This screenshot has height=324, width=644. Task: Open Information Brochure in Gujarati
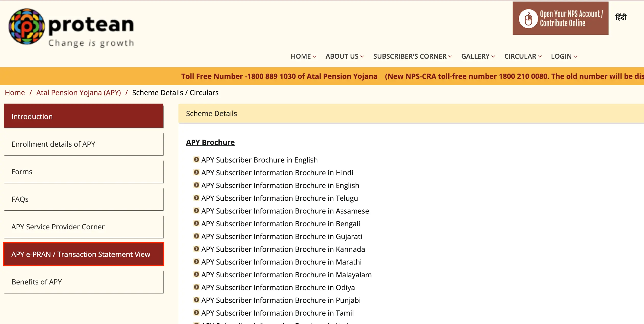click(x=282, y=236)
